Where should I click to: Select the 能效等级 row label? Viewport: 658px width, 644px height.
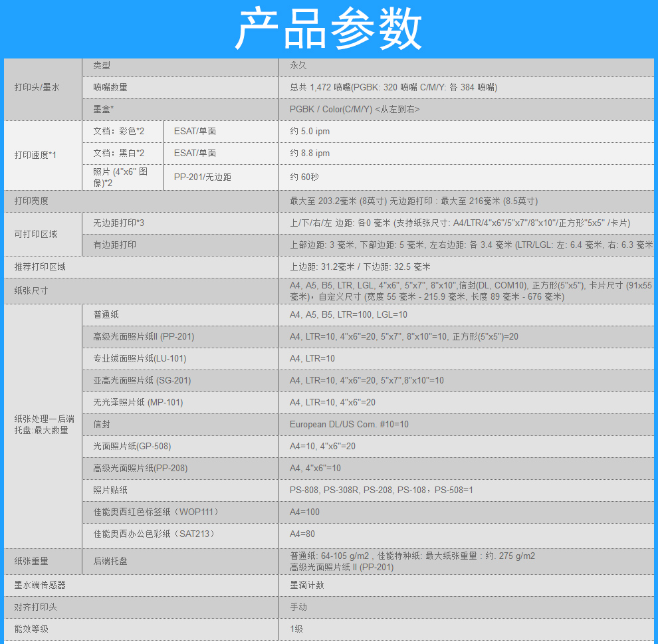32,629
